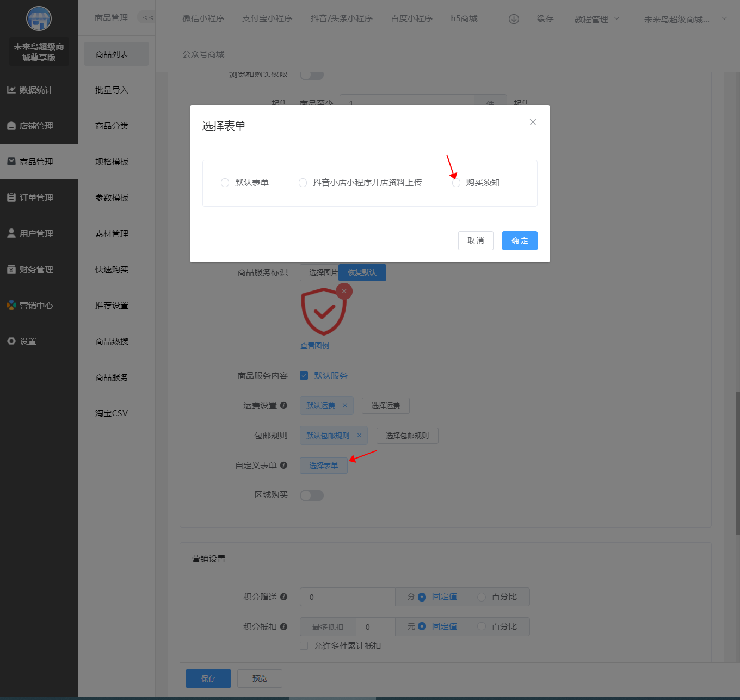The width and height of the screenshot is (740, 700).
Task: Check 允许多件累计抵扣 checkbox
Action: 304,646
